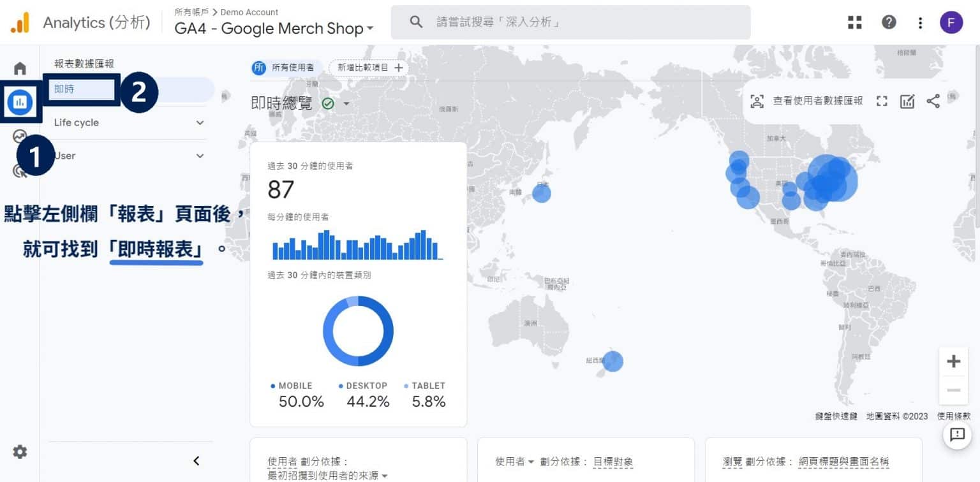This screenshot has height=482, width=980.
Task: Click 使用條款 link on map
Action: (x=954, y=416)
